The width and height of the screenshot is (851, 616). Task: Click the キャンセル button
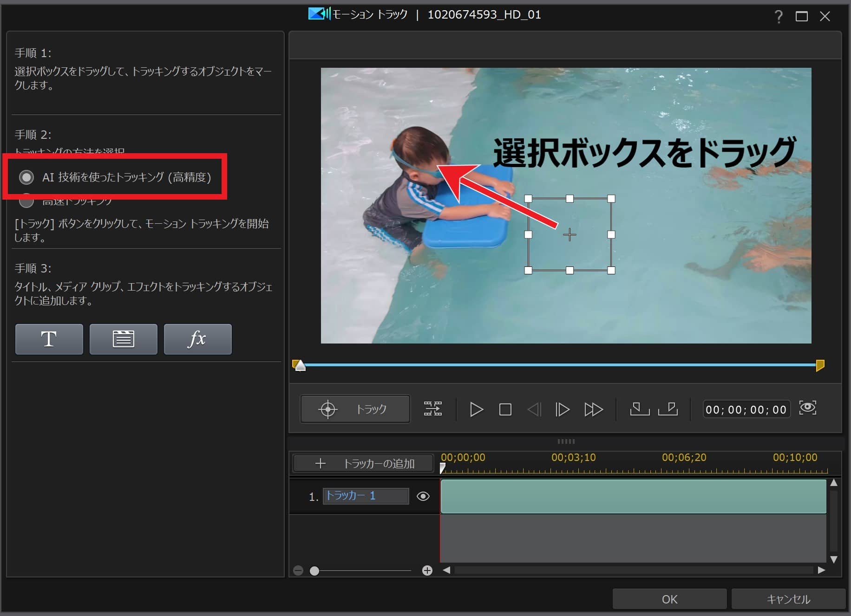click(x=788, y=599)
